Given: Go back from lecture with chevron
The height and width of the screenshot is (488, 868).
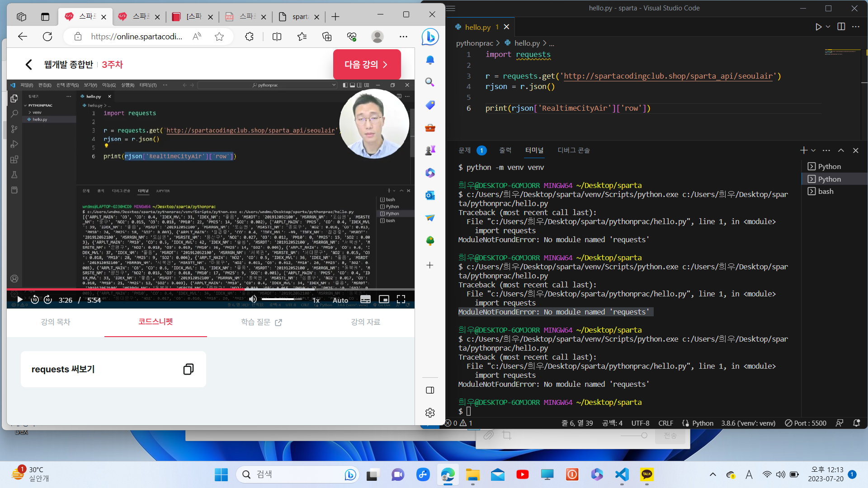Looking at the screenshot, I should (x=28, y=65).
